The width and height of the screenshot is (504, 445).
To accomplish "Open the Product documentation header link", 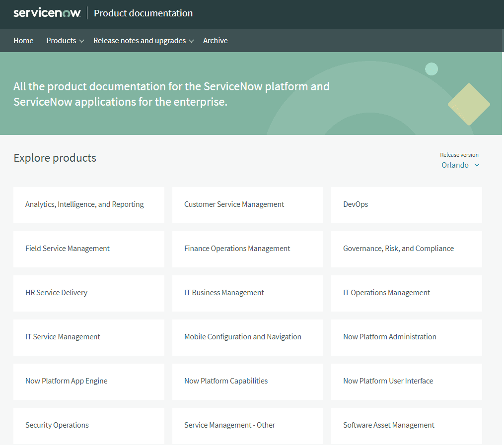I will pos(144,13).
